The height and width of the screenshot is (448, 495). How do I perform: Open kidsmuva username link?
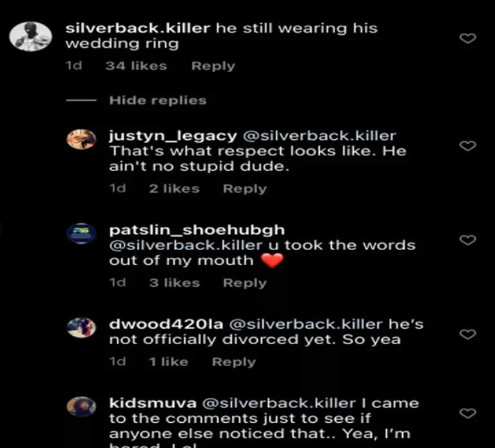point(153,403)
